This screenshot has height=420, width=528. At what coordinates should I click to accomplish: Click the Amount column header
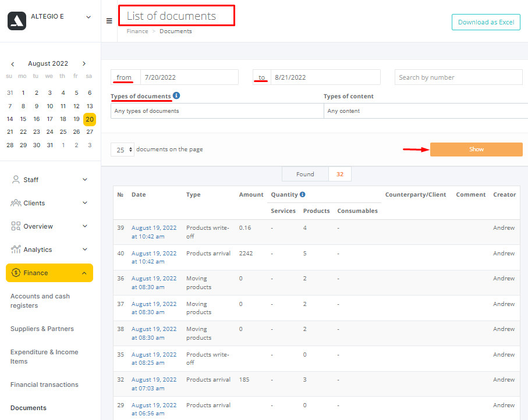[251, 194]
